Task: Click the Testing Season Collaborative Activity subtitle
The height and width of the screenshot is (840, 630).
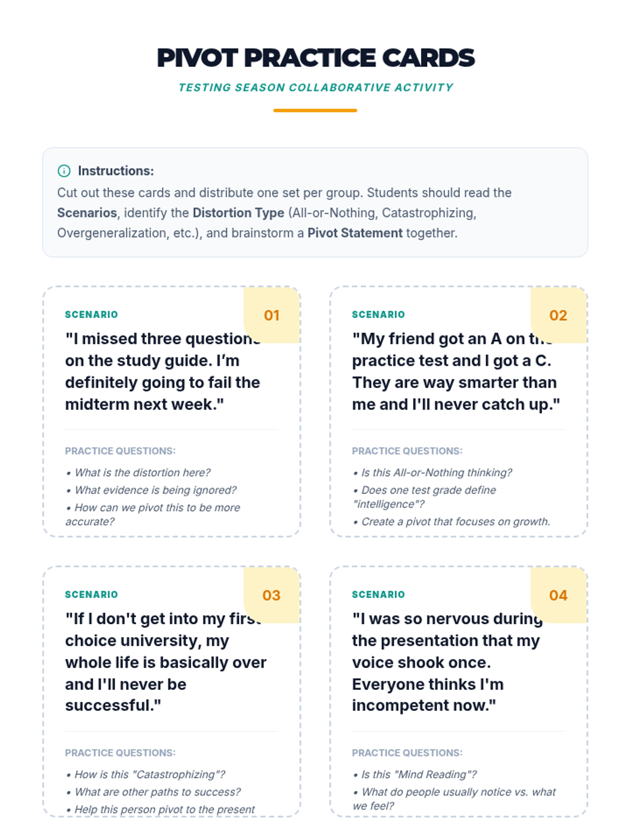Action: [315, 88]
